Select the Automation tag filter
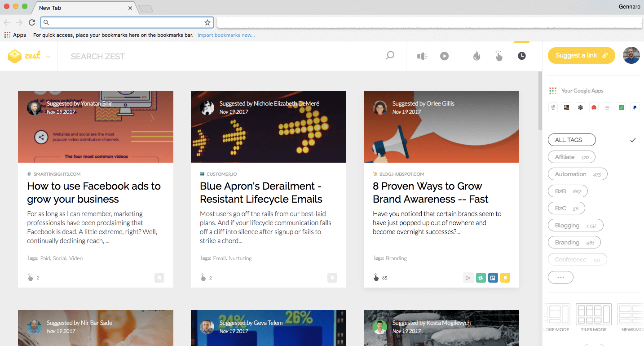This screenshot has width=644, height=346. pos(578,174)
